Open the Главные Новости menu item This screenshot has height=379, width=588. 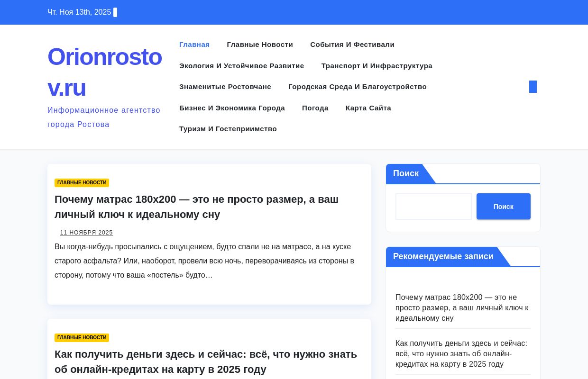(x=260, y=45)
